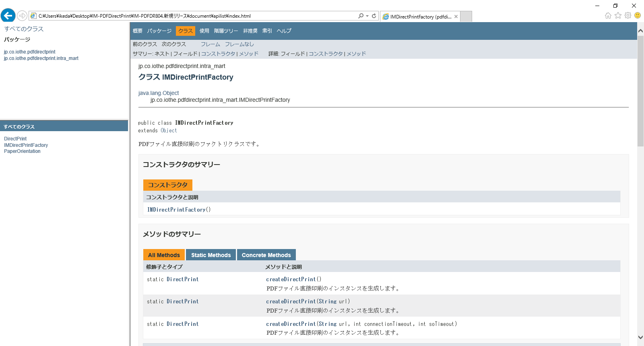Click the browser forward arrow button

coord(22,16)
